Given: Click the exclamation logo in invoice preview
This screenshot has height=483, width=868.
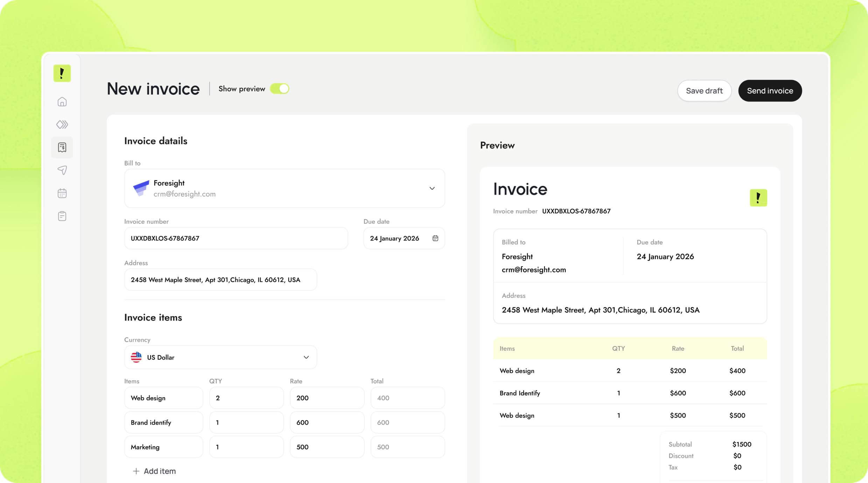Looking at the screenshot, I should [758, 198].
